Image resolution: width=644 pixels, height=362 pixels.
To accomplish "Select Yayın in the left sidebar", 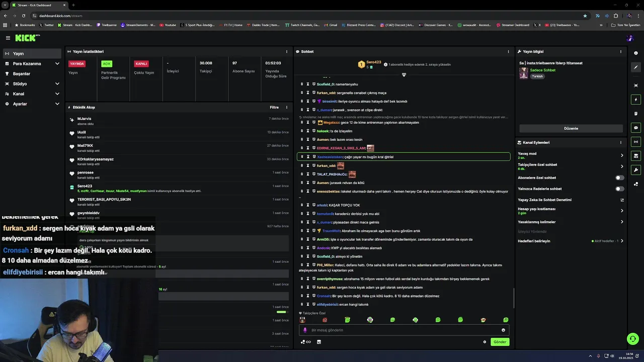I will point(32,53).
